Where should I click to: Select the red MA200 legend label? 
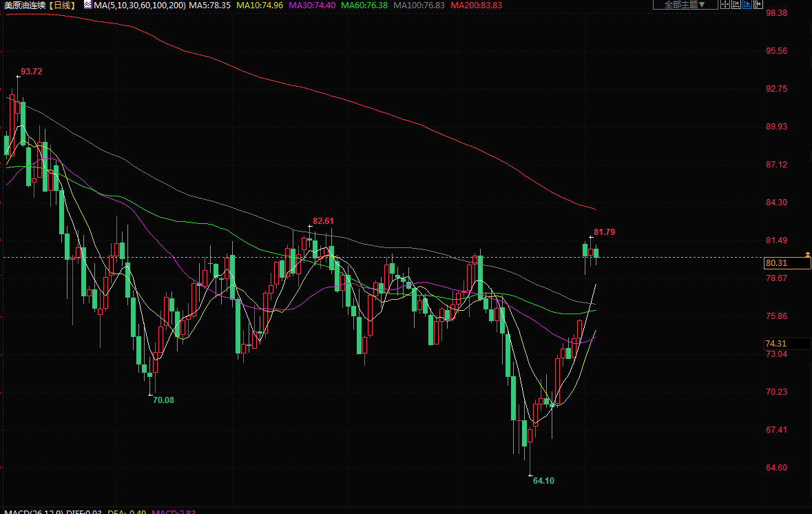pos(476,5)
